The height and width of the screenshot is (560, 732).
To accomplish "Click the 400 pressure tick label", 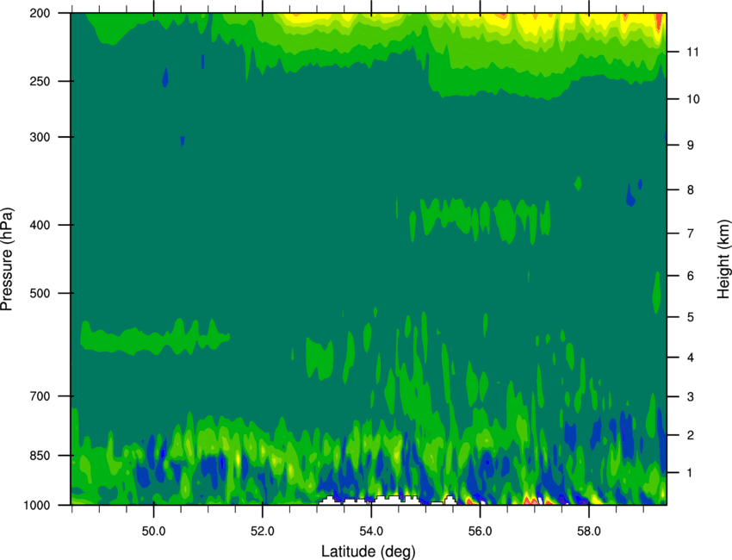I will click(x=40, y=225).
